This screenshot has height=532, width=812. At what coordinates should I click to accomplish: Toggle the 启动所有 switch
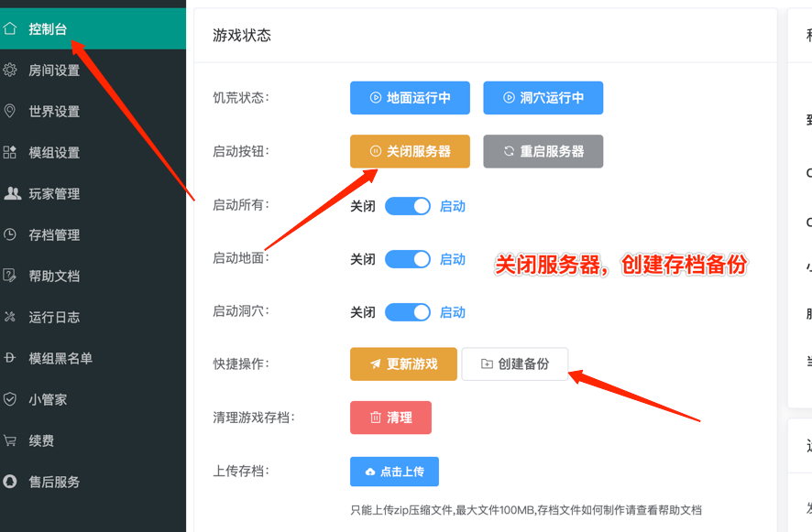tap(408, 206)
